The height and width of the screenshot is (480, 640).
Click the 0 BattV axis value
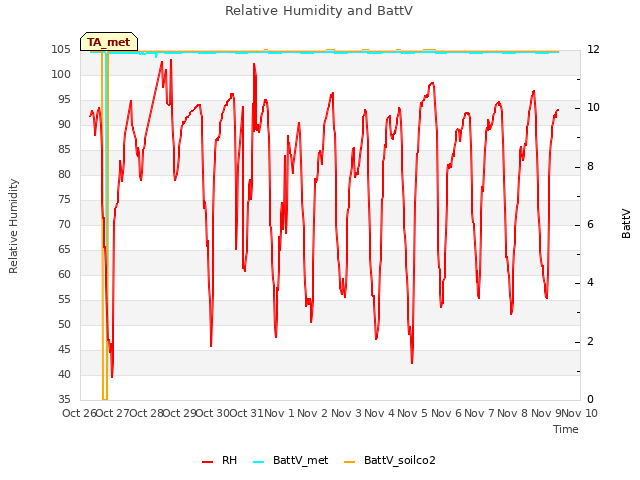pos(590,399)
